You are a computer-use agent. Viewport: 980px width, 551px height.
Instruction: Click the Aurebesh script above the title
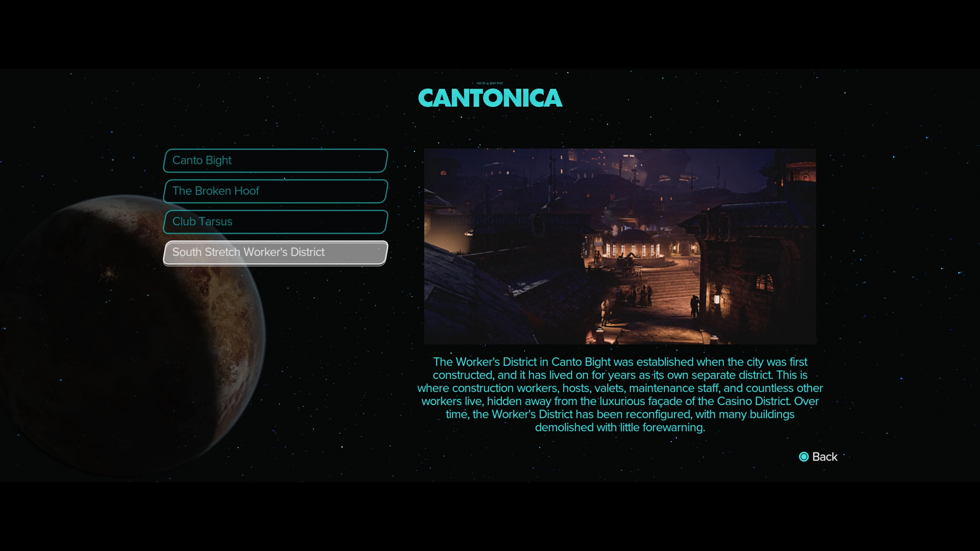click(x=490, y=83)
